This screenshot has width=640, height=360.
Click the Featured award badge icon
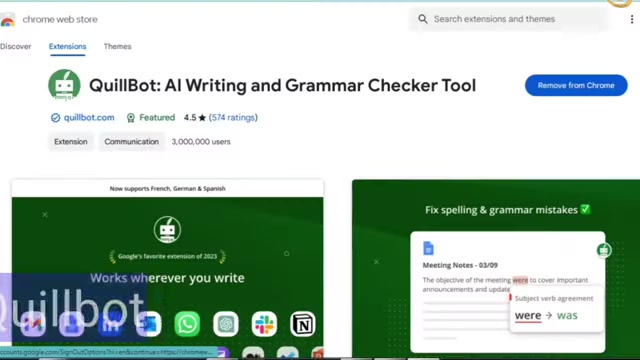coord(131,118)
